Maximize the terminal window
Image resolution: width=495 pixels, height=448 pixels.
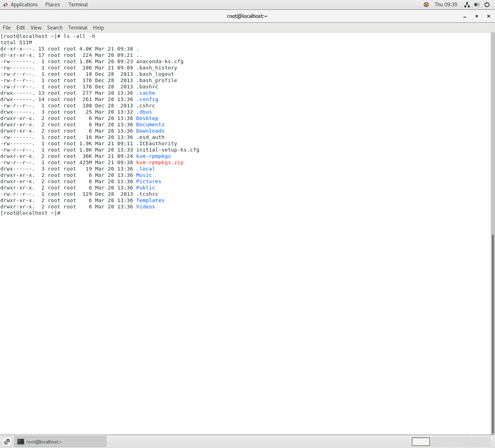pyautogui.click(x=477, y=16)
